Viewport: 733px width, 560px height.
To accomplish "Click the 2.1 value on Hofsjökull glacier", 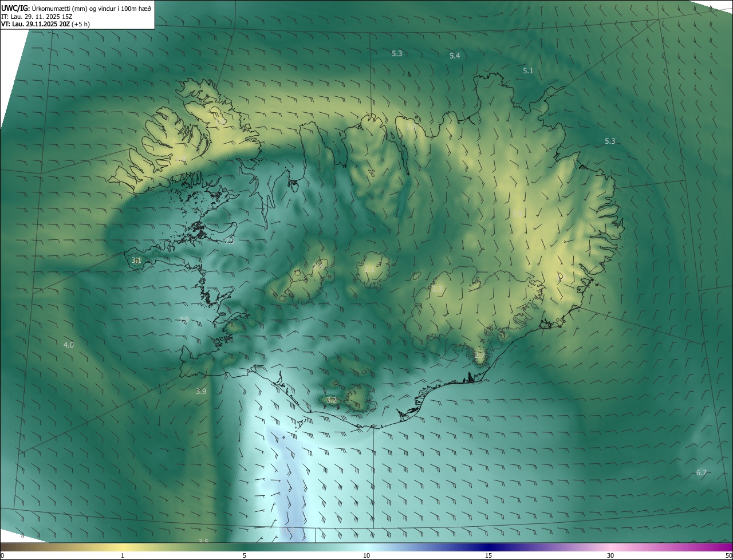I will coord(369,269).
